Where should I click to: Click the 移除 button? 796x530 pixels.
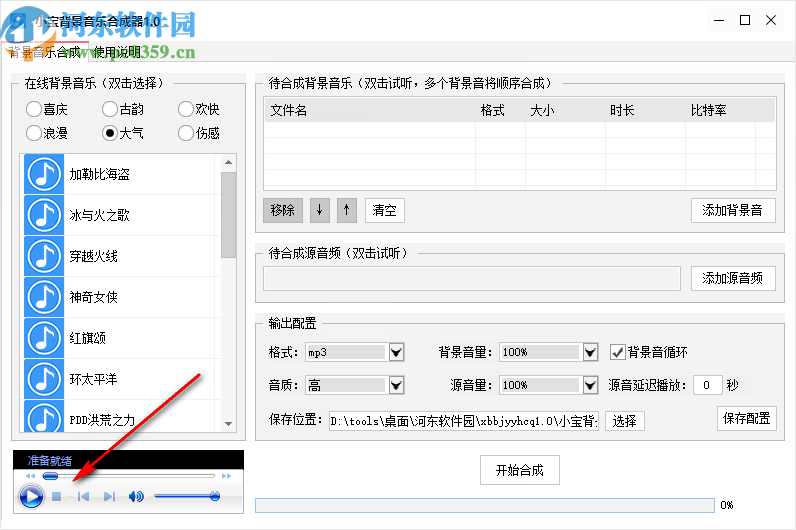[x=283, y=210]
